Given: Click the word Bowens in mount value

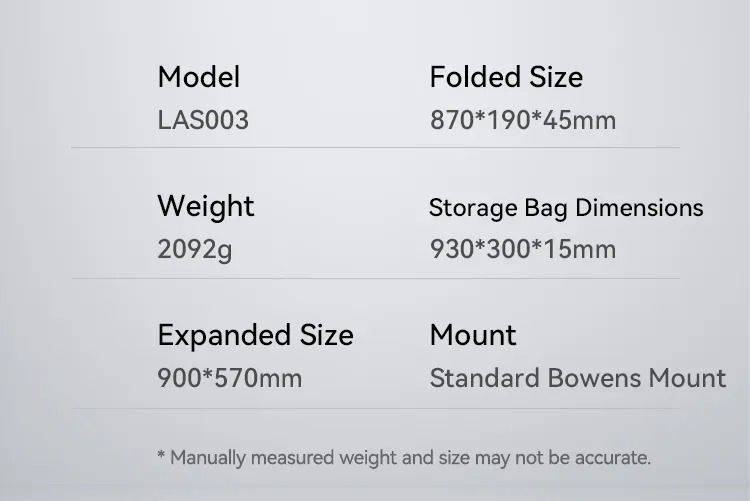Looking at the screenshot, I should tap(595, 378).
